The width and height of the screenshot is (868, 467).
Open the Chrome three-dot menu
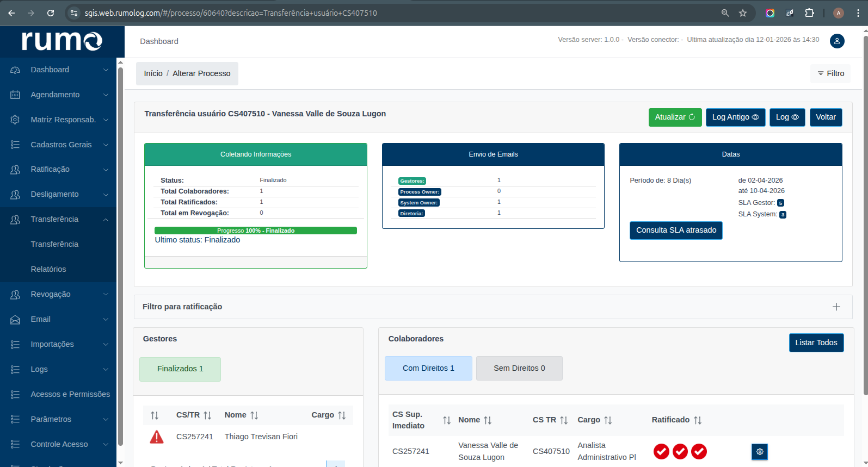[x=858, y=13]
